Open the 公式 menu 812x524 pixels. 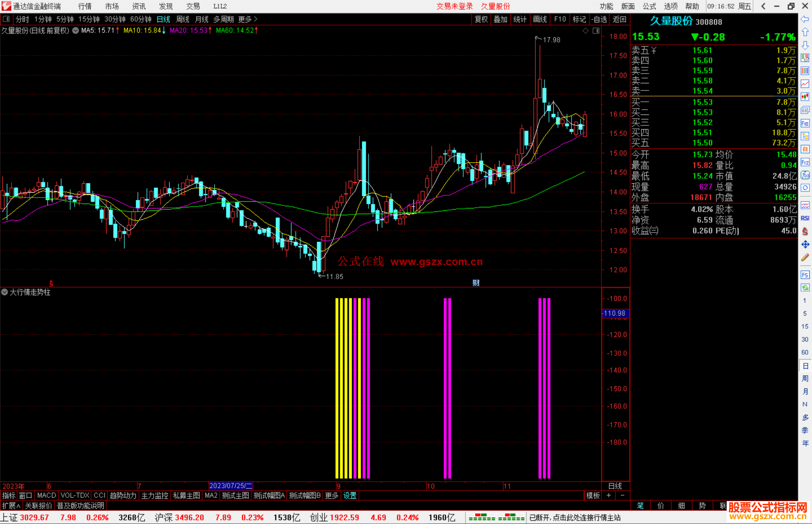pos(649,6)
